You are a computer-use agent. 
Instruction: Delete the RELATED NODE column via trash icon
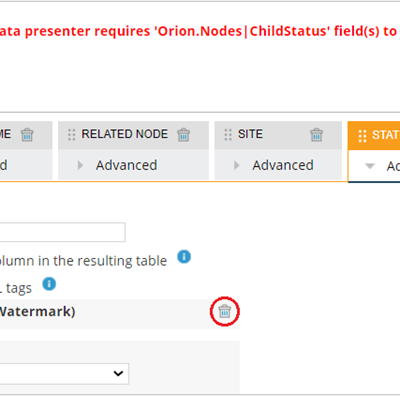pos(183,135)
